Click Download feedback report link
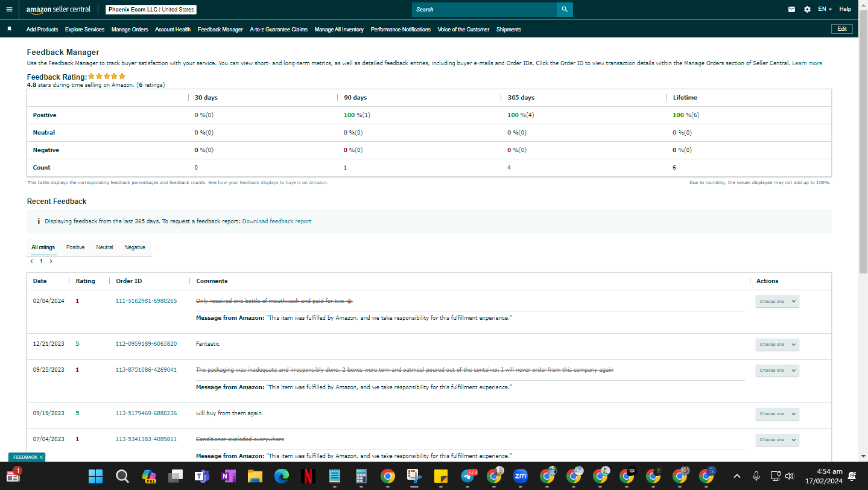Image resolution: width=868 pixels, height=490 pixels. (277, 221)
